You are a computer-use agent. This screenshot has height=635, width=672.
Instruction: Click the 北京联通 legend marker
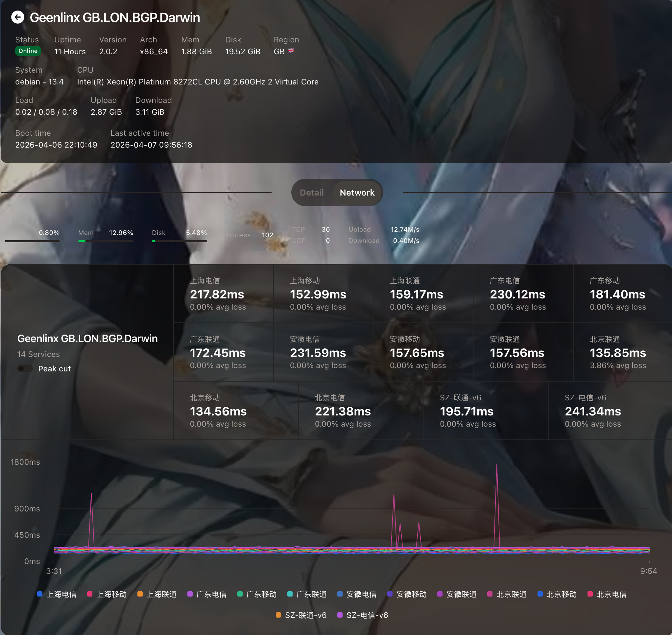click(x=490, y=594)
